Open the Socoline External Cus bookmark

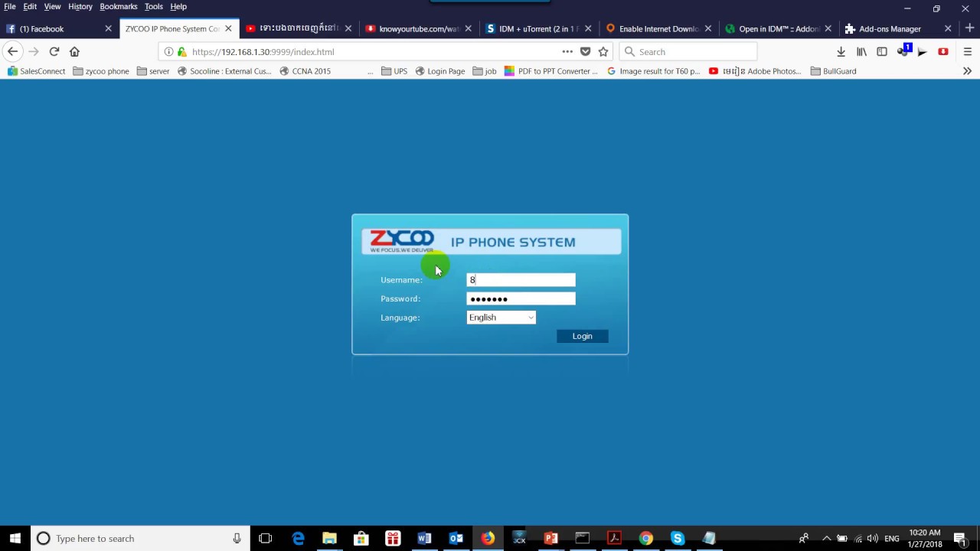point(224,71)
